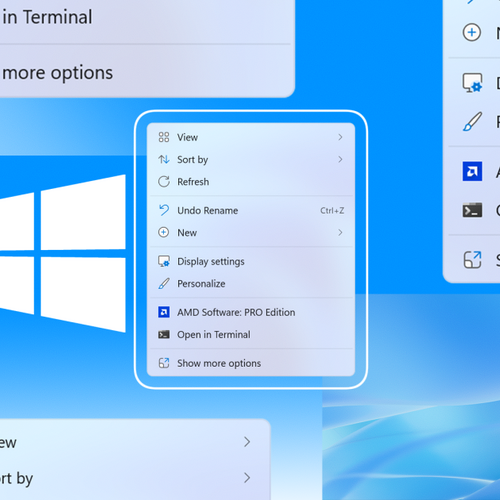Click the small icon beside Show more options
500x500 pixels.
point(164,363)
